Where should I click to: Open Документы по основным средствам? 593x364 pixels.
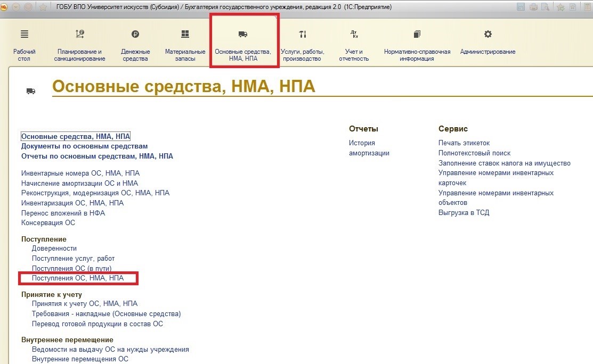pos(84,146)
